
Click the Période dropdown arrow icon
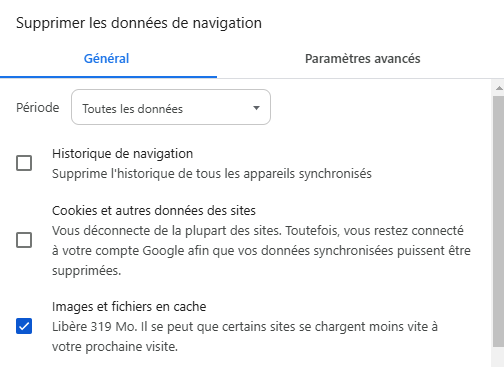pyautogui.click(x=256, y=108)
